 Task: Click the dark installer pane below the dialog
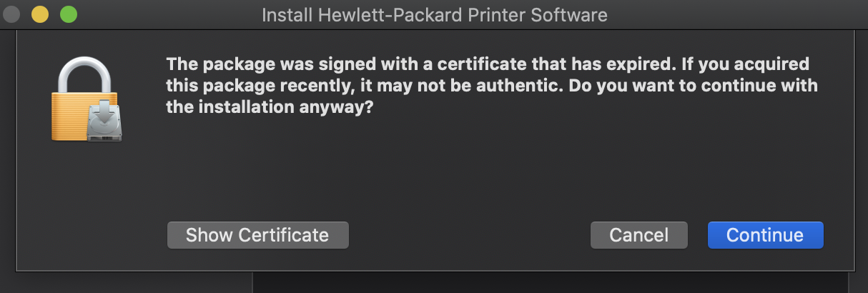pos(558,282)
